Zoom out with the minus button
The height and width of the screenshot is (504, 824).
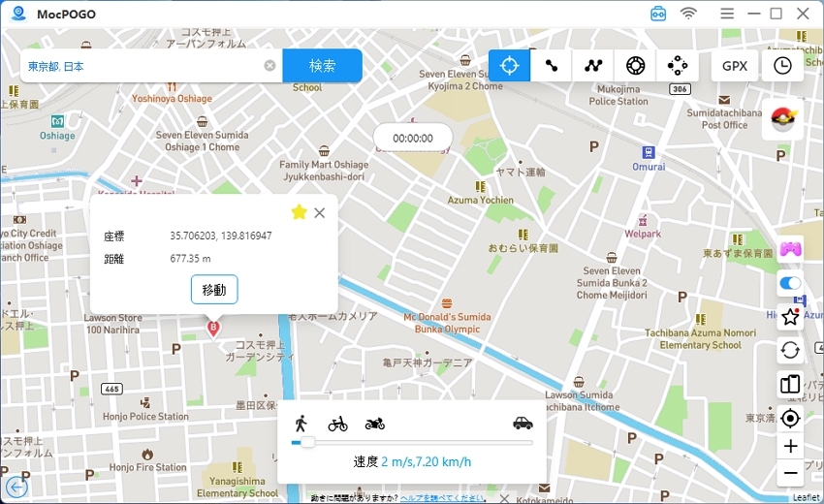pos(790,473)
